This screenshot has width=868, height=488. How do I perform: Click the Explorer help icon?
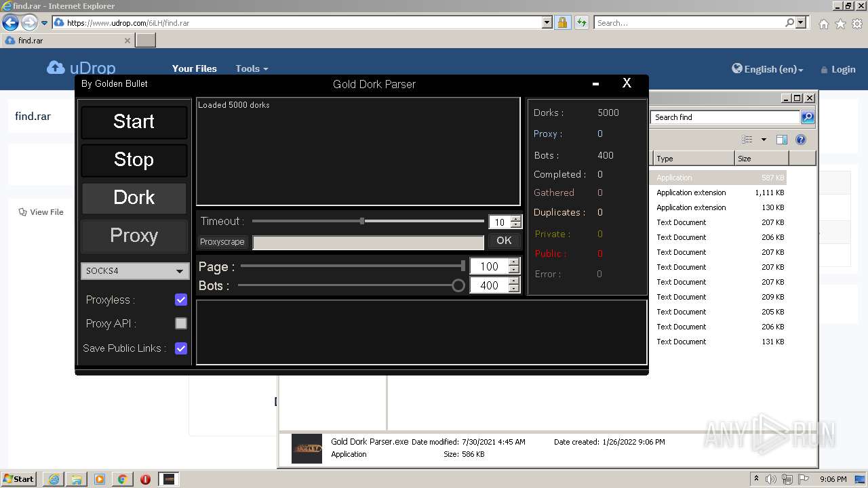801,140
